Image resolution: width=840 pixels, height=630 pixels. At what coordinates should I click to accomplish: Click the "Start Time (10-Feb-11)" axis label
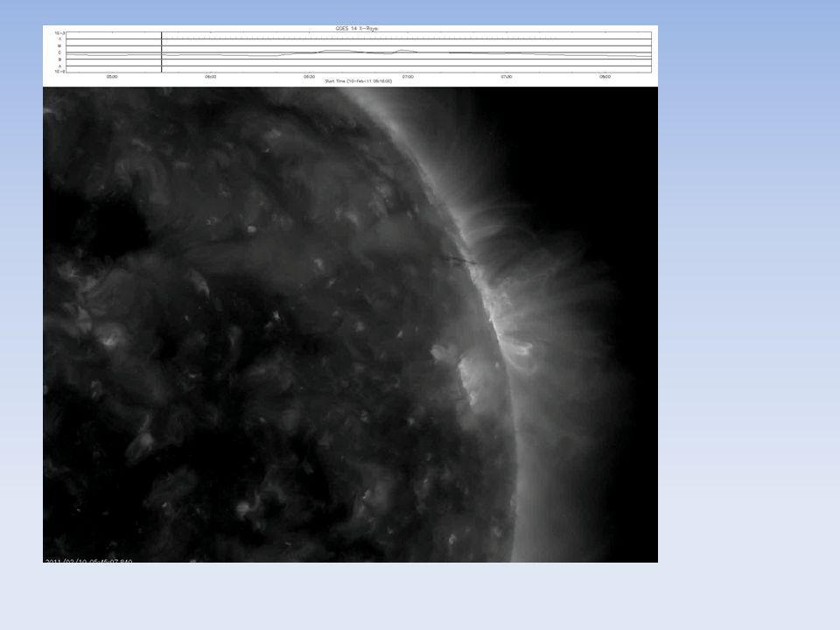tap(359, 80)
